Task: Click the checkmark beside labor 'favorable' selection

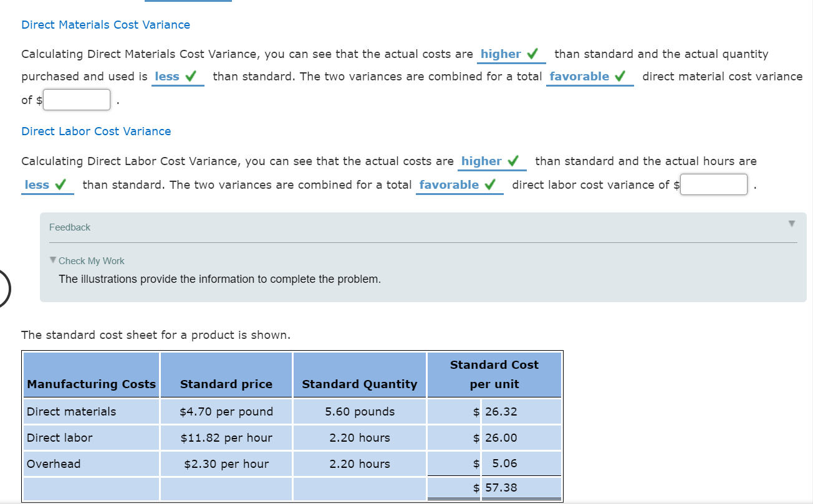Action: pos(490,184)
